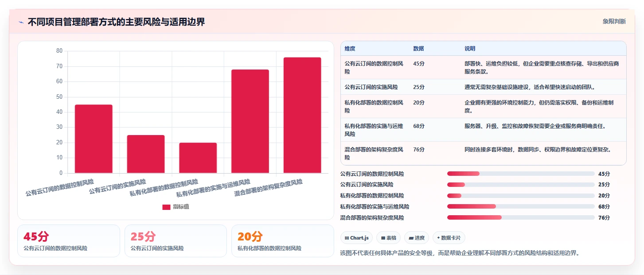644x275 pixels.
Task: Click the chart bar for 公有云订阅的实施风险
Action: point(146,154)
